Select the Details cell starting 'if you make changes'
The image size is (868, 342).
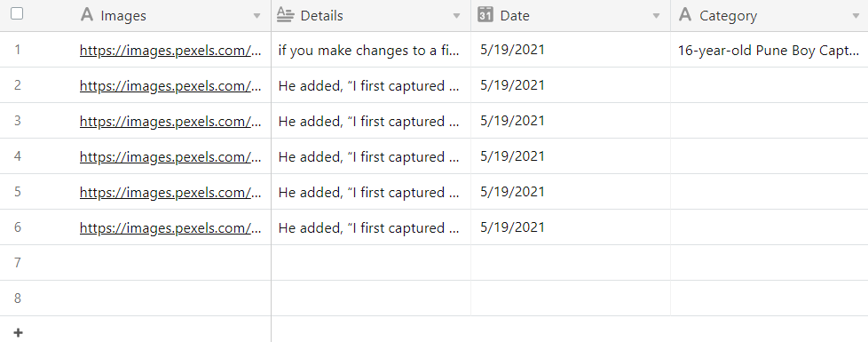[371, 50]
